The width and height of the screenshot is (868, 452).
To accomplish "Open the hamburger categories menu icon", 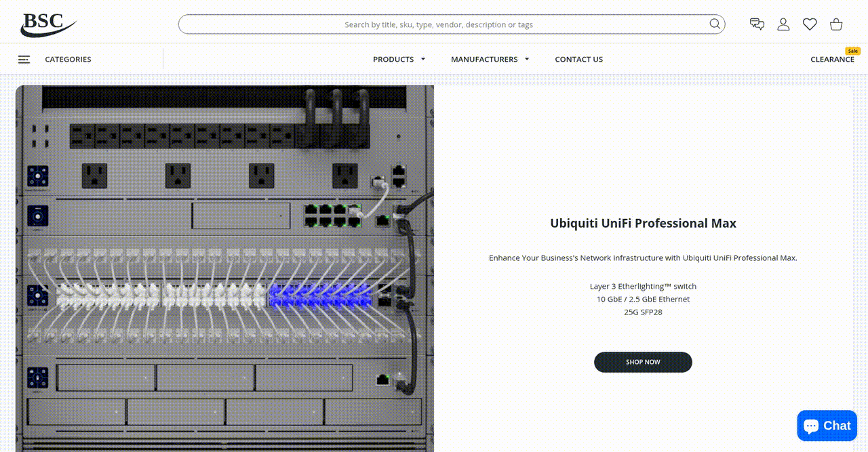I will tap(24, 60).
